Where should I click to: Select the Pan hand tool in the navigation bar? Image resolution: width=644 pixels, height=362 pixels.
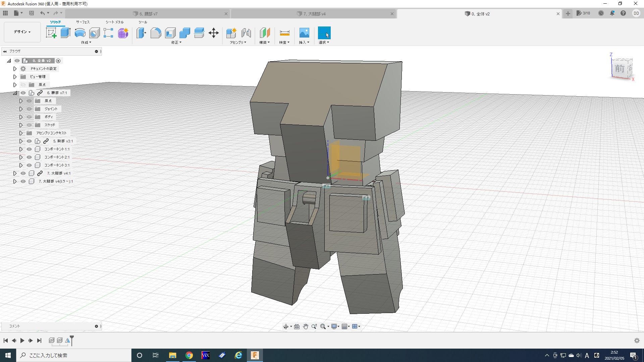coord(305,326)
